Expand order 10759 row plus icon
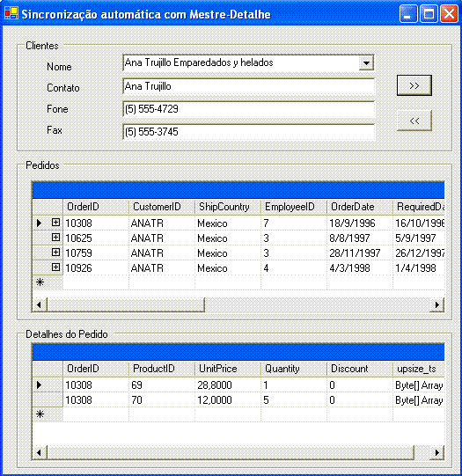 click(55, 253)
